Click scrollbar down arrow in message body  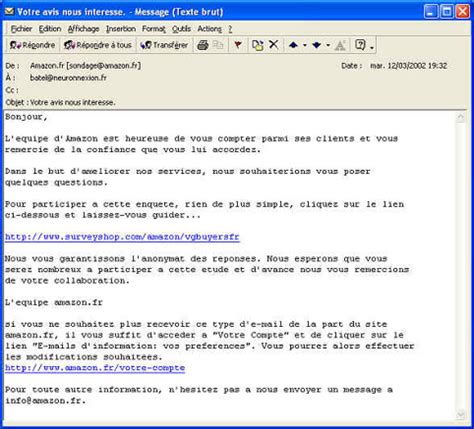461,415
